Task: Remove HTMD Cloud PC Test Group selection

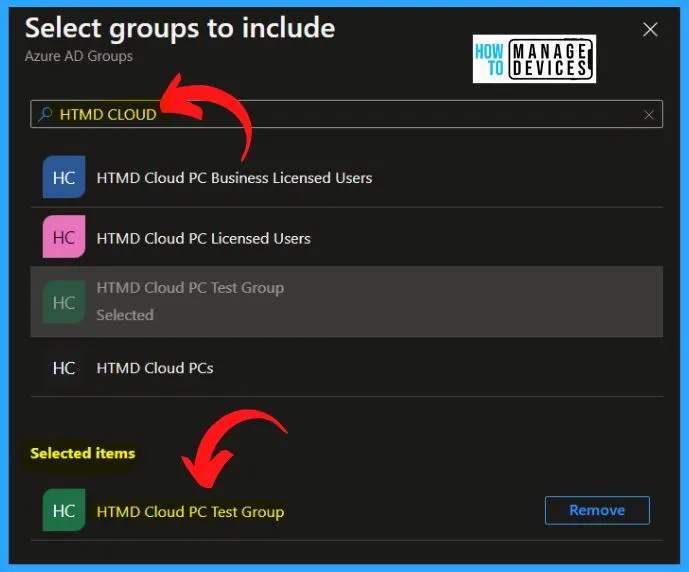Action: coord(597,510)
